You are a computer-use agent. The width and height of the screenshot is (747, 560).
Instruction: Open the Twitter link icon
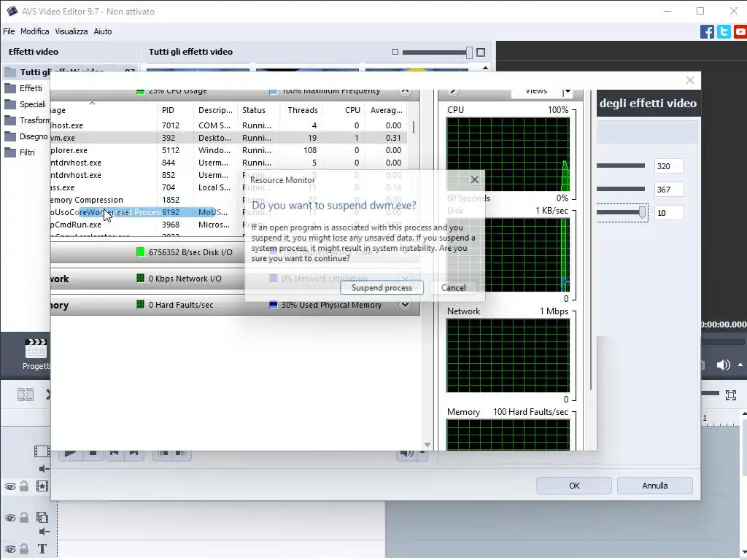724,32
